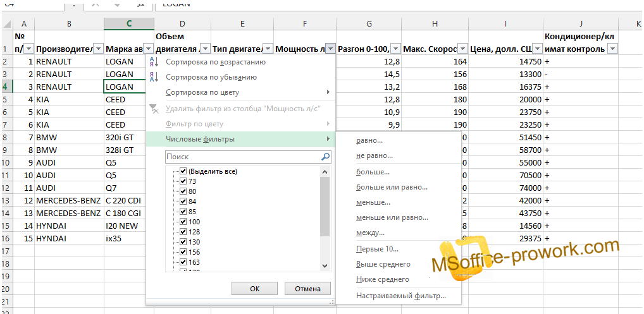Select row 8 header

[x=8, y=137]
